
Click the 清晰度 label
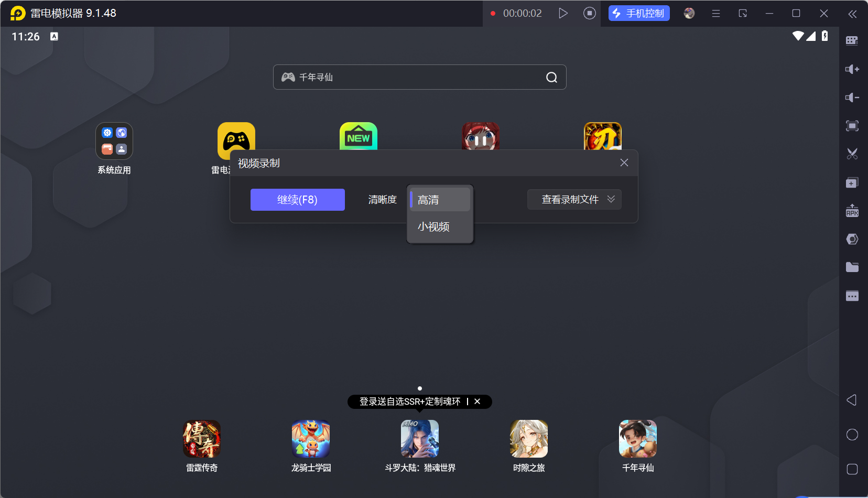pyautogui.click(x=383, y=200)
